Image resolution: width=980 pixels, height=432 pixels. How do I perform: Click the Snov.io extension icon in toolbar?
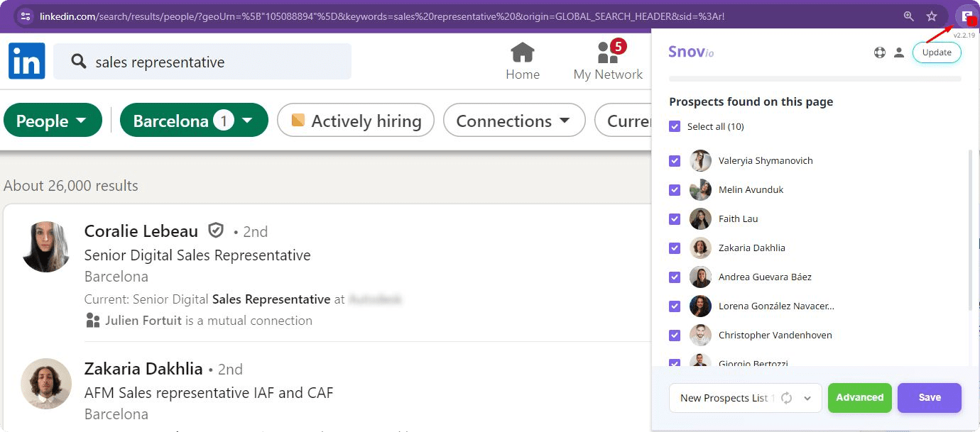click(966, 16)
